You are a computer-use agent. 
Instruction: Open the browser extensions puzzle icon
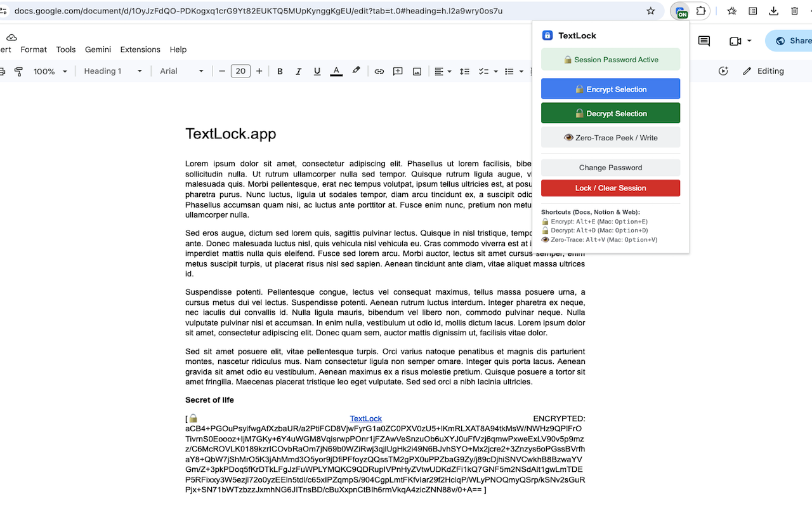[701, 11]
